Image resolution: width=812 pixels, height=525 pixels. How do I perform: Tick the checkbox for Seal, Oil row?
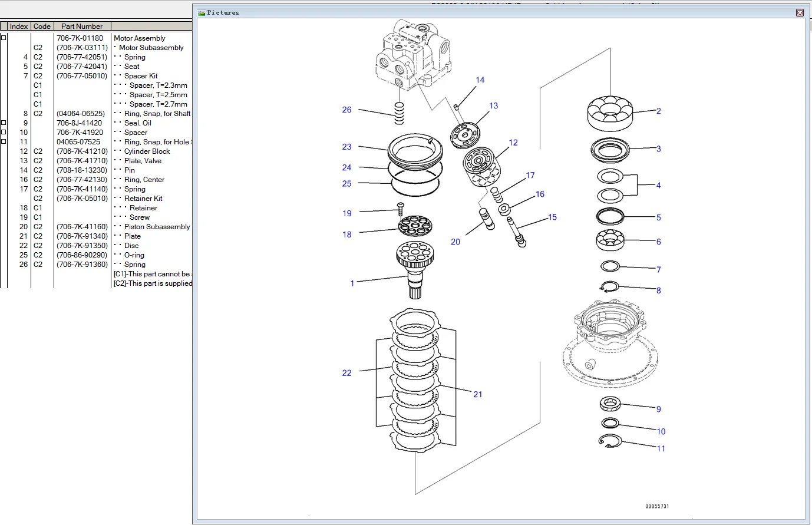pos(4,123)
